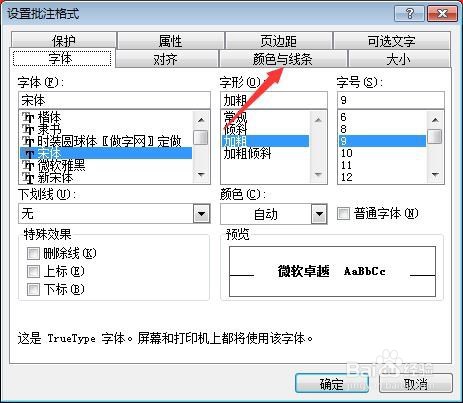Switch to the 保护 tab
Screen dimensions: 463x403
(x=64, y=41)
